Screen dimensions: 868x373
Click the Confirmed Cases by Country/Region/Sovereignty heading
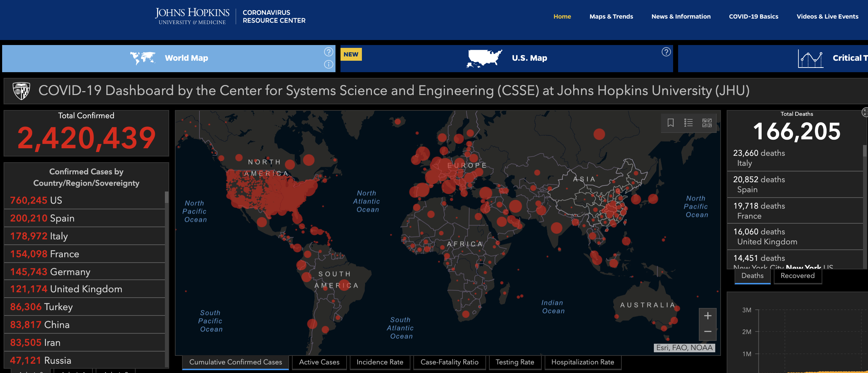[x=86, y=177]
